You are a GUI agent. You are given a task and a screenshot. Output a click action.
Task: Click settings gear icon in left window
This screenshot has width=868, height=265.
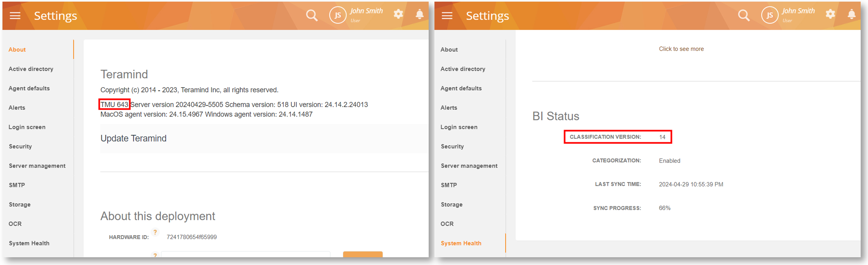click(399, 14)
